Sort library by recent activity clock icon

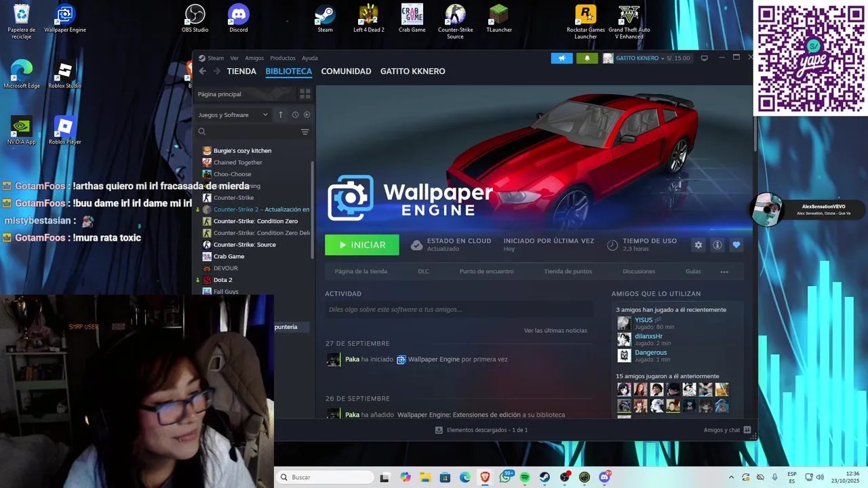pos(295,115)
